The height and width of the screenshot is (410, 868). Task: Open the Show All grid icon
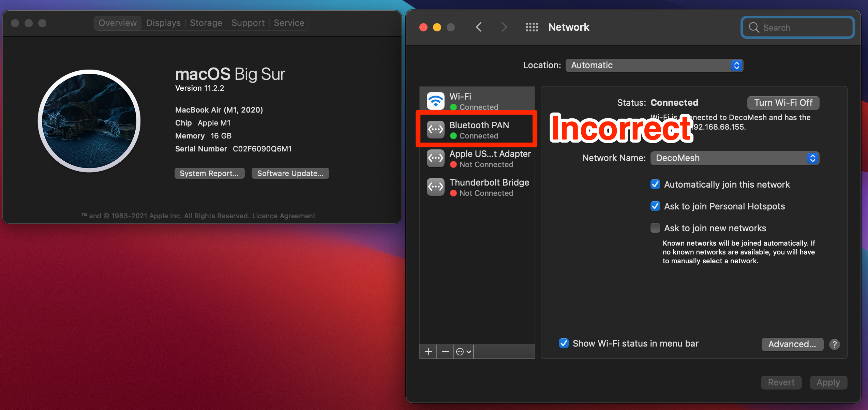(x=532, y=27)
